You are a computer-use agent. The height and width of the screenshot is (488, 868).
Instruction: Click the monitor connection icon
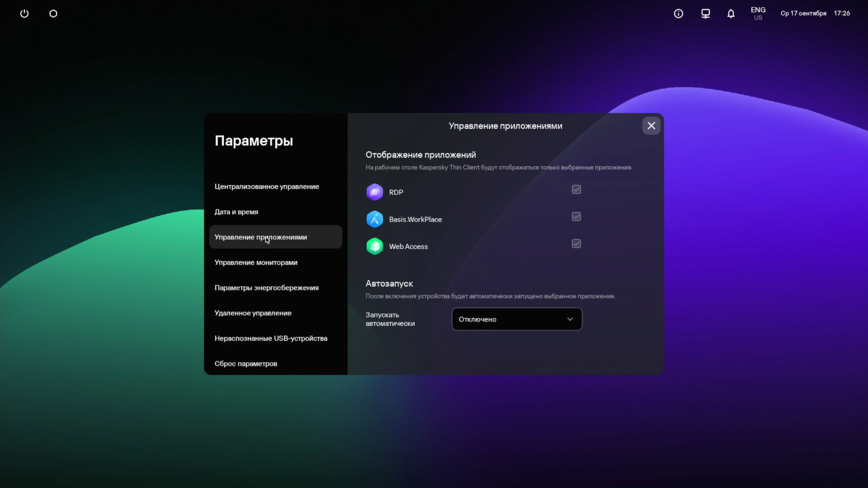(x=705, y=14)
